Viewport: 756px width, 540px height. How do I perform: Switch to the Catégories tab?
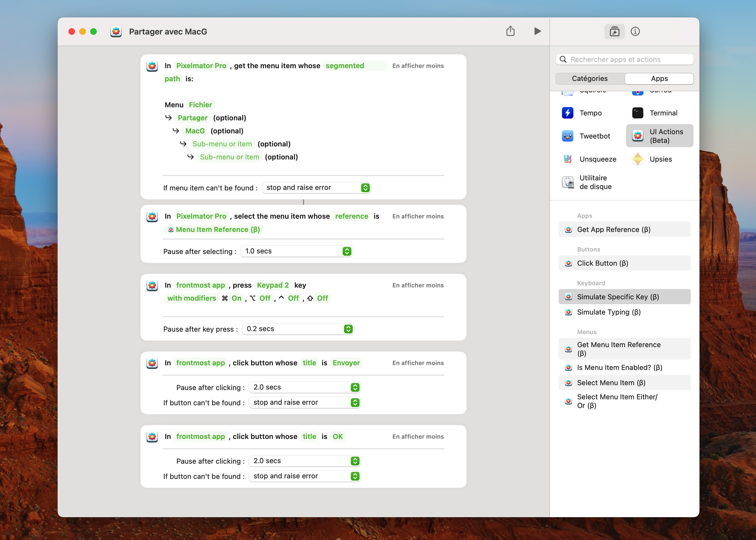pos(589,79)
